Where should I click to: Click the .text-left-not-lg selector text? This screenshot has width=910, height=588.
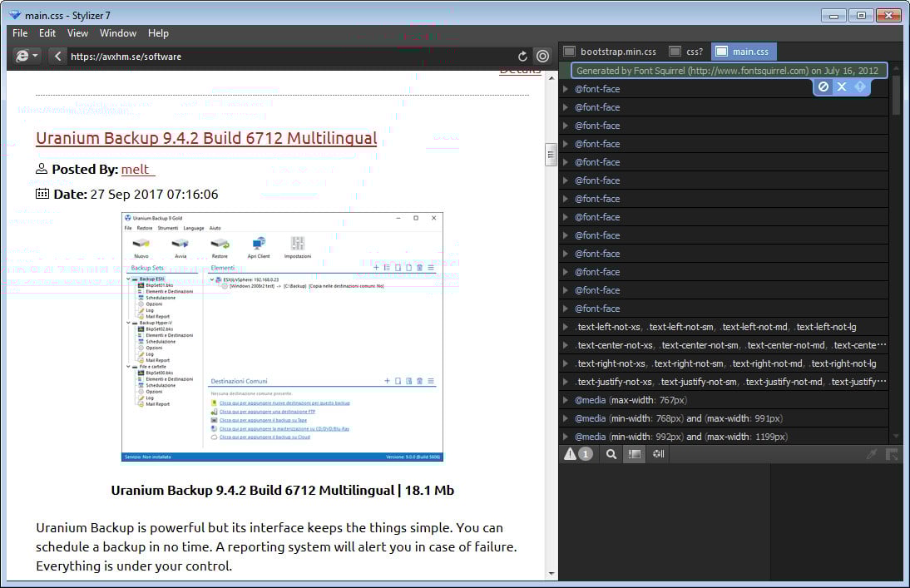click(x=827, y=327)
